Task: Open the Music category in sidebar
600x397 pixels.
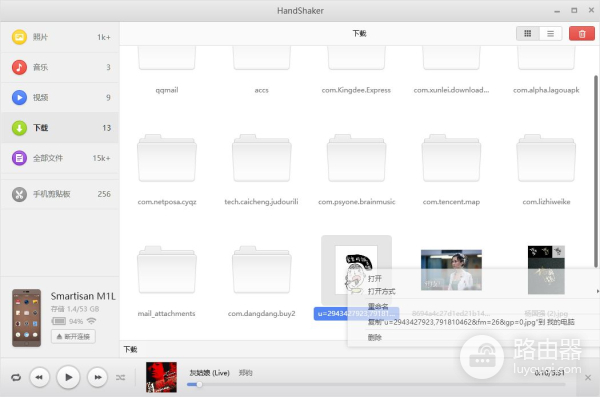Action: [x=60, y=67]
